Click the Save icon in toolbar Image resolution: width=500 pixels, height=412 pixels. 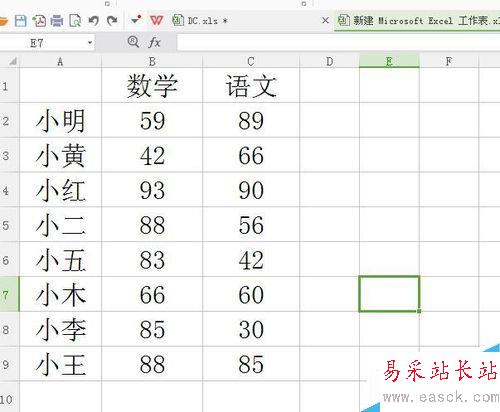tap(21, 21)
